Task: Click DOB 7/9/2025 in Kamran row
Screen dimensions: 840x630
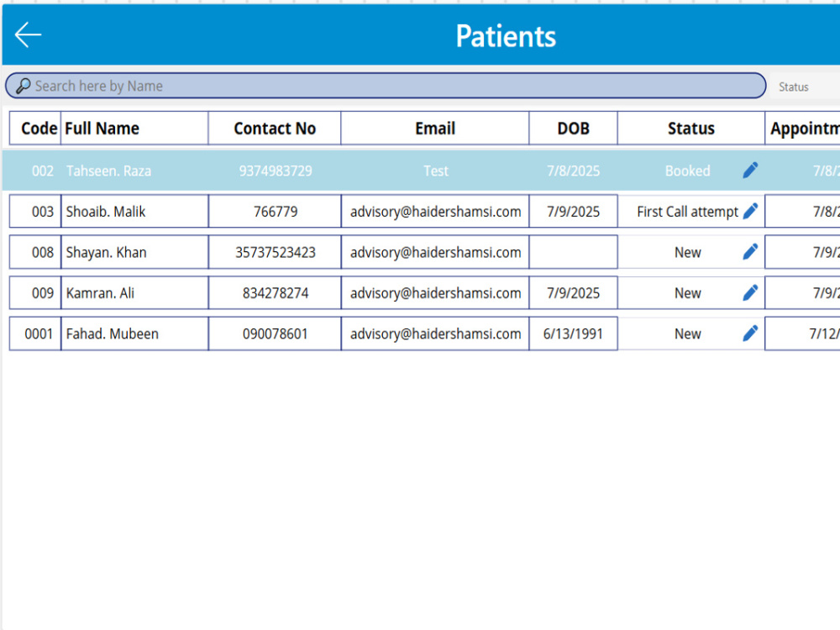Action: [x=573, y=293]
